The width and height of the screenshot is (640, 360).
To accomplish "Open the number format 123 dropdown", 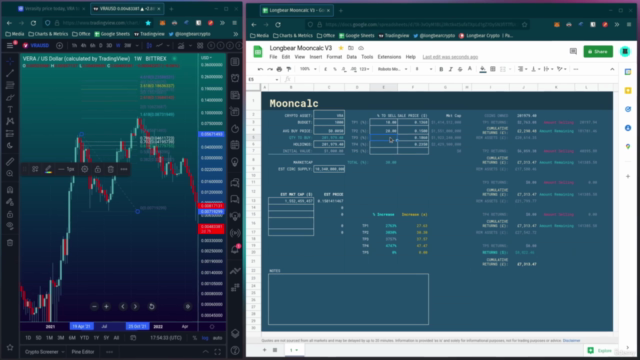I will [x=364, y=69].
